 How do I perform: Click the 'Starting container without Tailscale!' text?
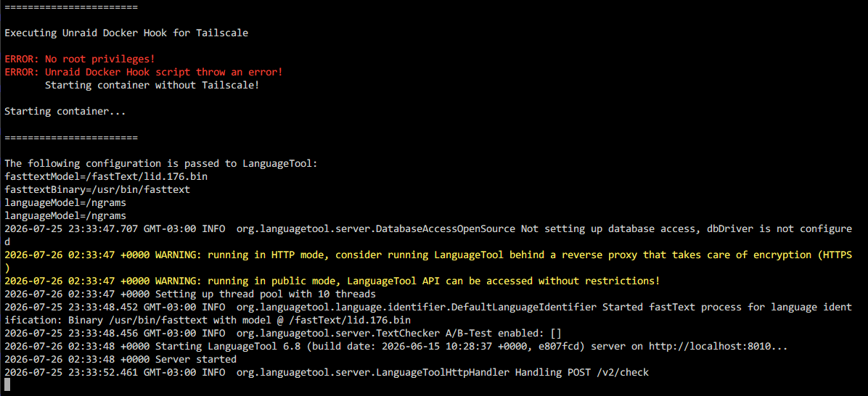click(152, 86)
